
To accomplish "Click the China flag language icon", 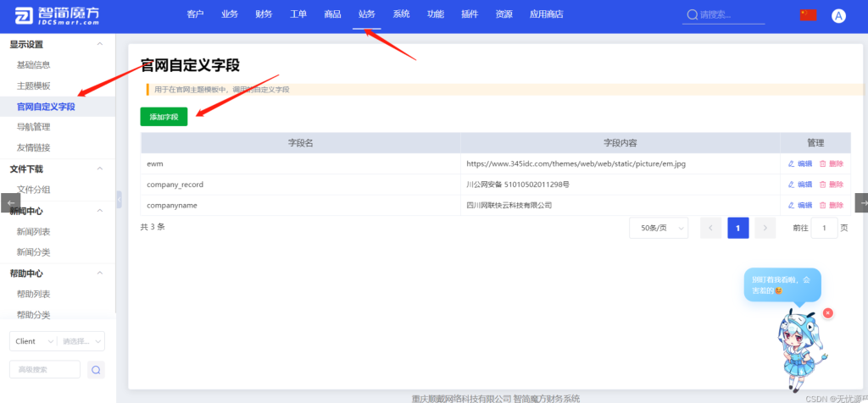I will pos(808,15).
